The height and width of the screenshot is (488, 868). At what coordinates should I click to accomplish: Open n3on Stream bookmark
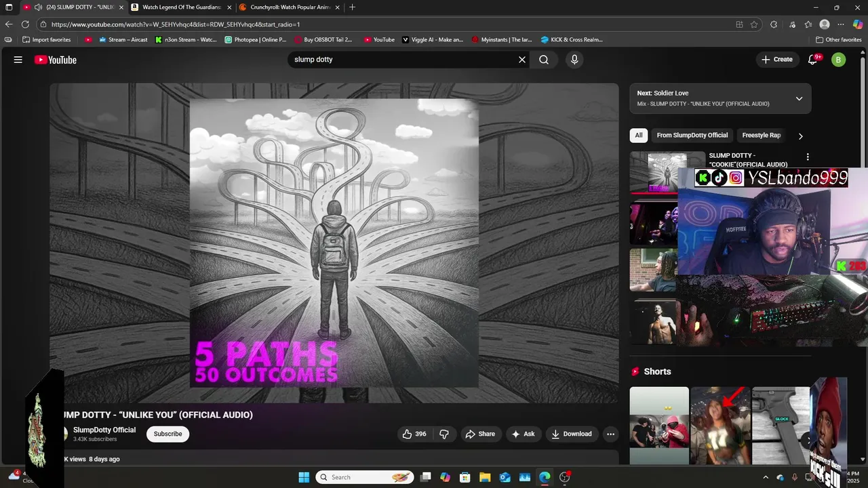pos(186,39)
